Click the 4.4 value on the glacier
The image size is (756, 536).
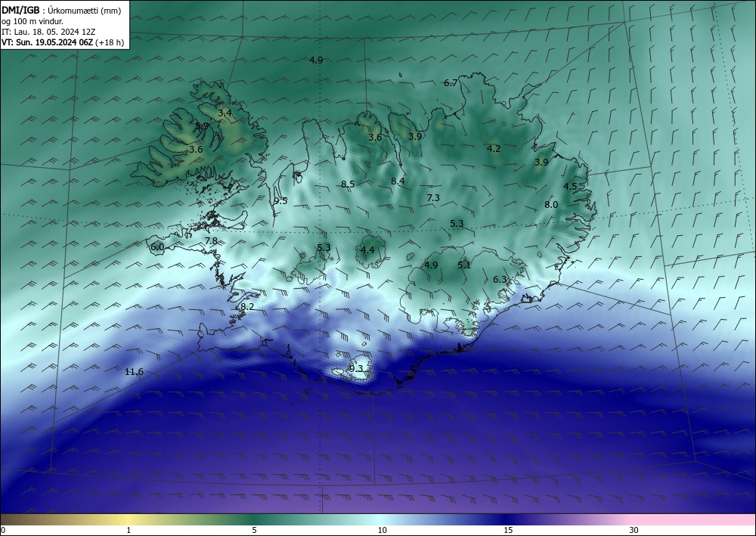(x=367, y=249)
